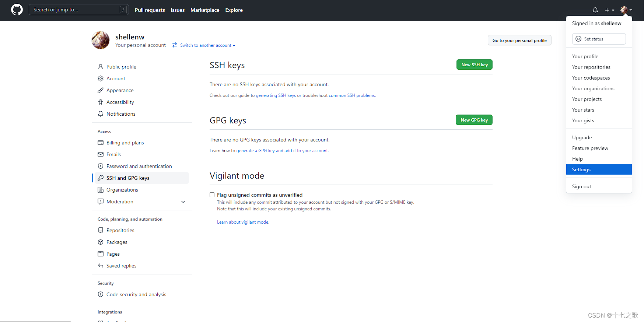This screenshot has width=644, height=322.
Task: Open common SSH problems link
Action: [352, 95]
